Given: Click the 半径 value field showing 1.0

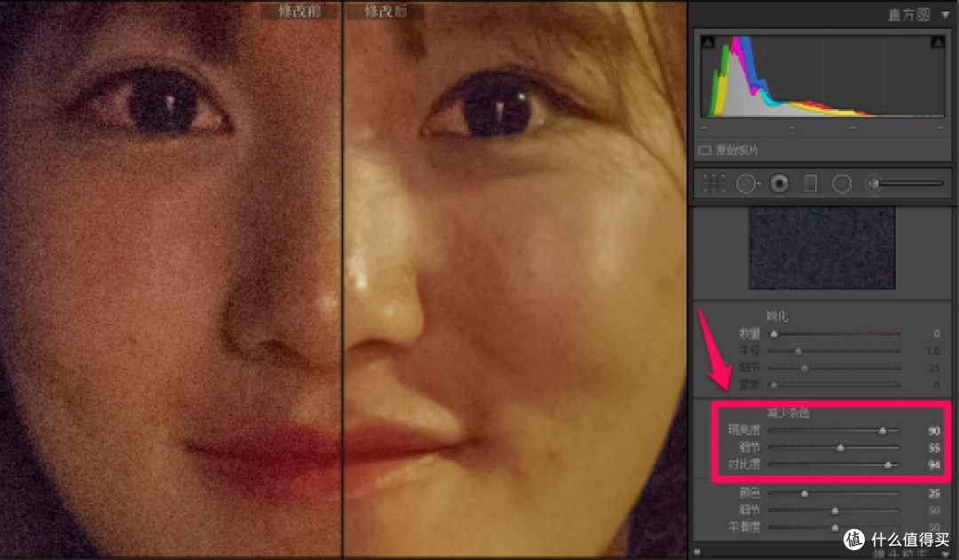Looking at the screenshot, I should [x=933, y=351].
